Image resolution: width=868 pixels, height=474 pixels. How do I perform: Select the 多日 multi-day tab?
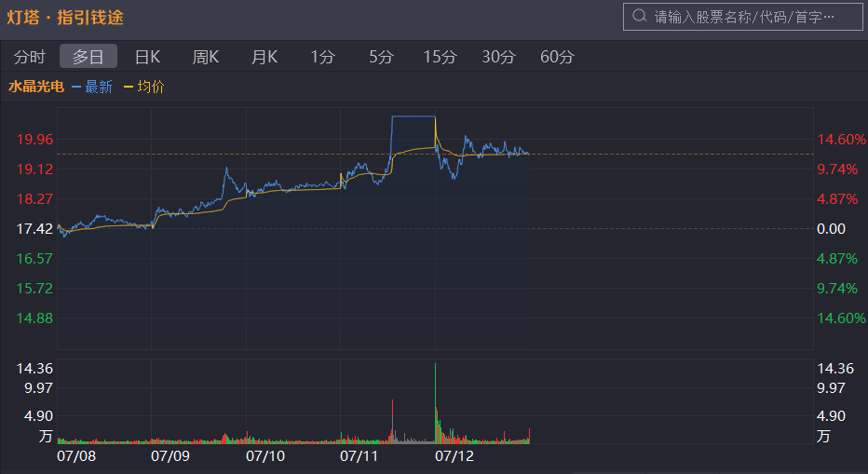(88, 57)
